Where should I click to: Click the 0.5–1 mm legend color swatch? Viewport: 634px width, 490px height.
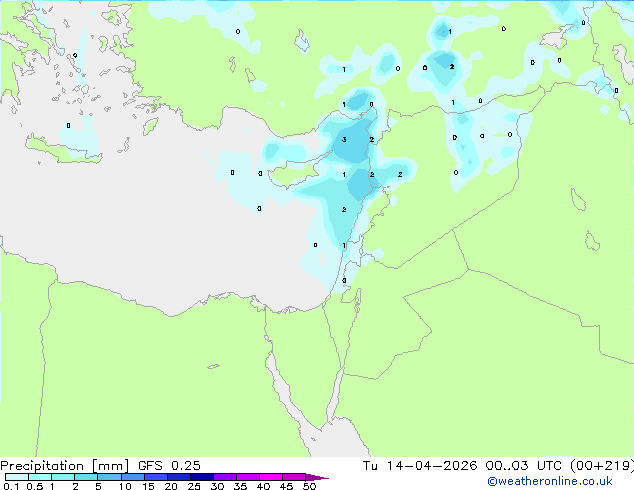[x=40, y=477]
